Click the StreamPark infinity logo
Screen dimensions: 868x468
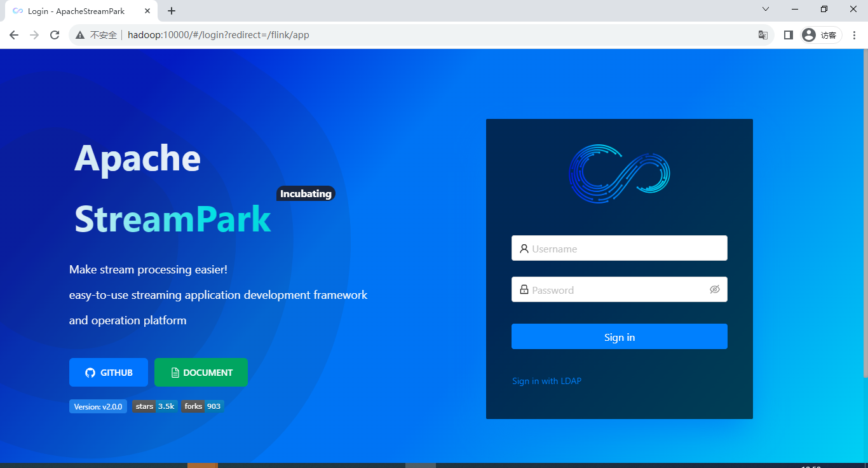click(620, 174)
